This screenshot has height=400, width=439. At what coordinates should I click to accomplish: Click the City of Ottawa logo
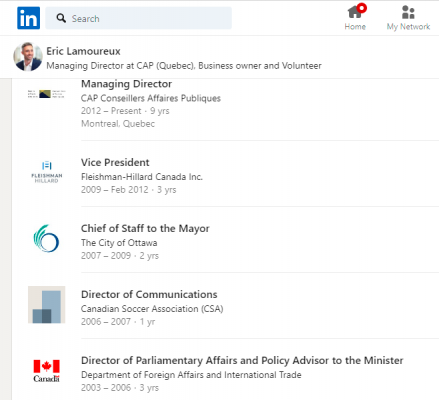pos(46,238)
